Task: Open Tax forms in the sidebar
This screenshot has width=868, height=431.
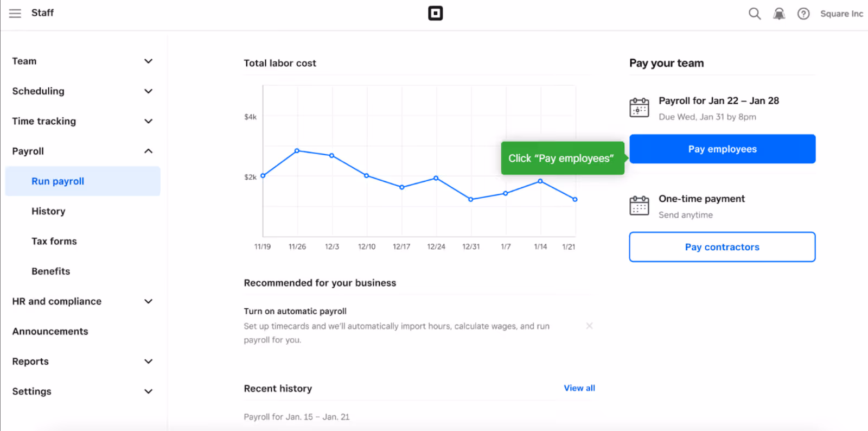Action: tap(54, 241)
